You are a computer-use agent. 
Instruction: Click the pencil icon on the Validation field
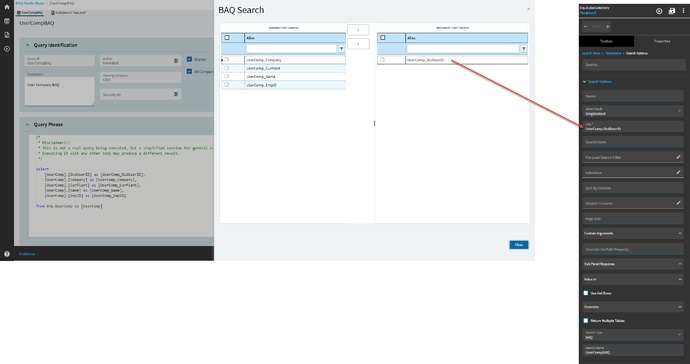(678, 172)
